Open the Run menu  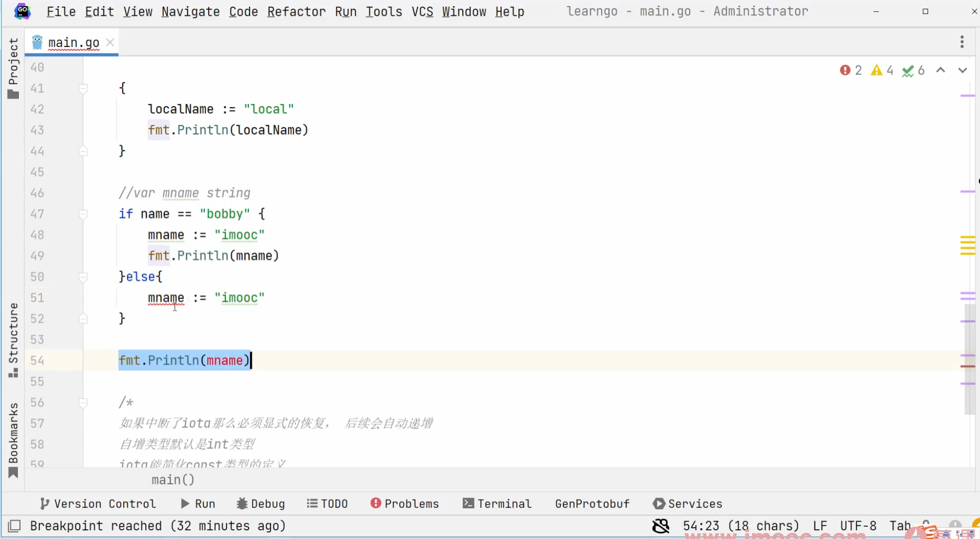tap(346, 11)
